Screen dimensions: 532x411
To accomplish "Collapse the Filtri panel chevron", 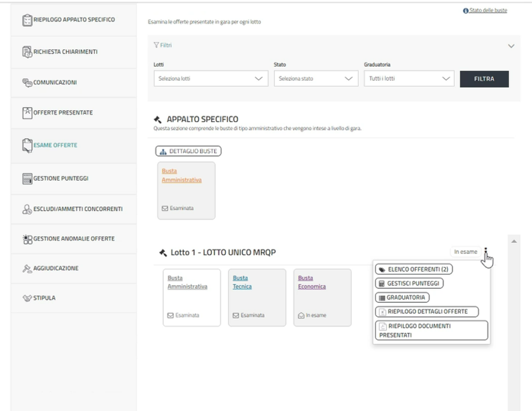I will point(510,46).
